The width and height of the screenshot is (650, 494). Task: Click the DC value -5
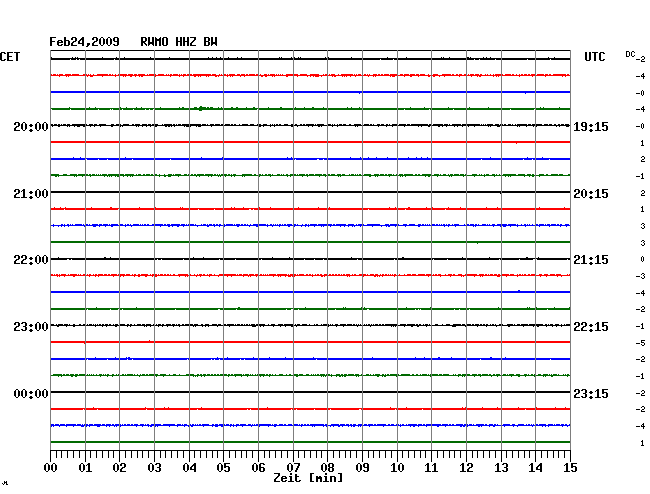(640, 343)
